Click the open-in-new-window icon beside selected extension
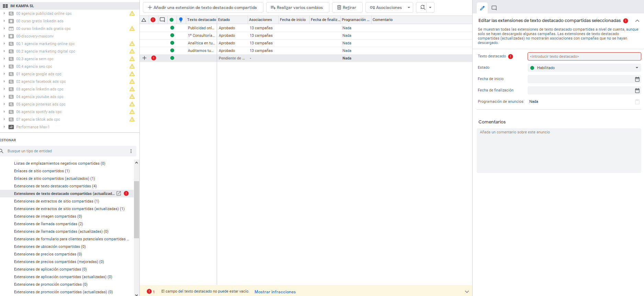Screen dimensions: 644x296 tap(119, 194)
